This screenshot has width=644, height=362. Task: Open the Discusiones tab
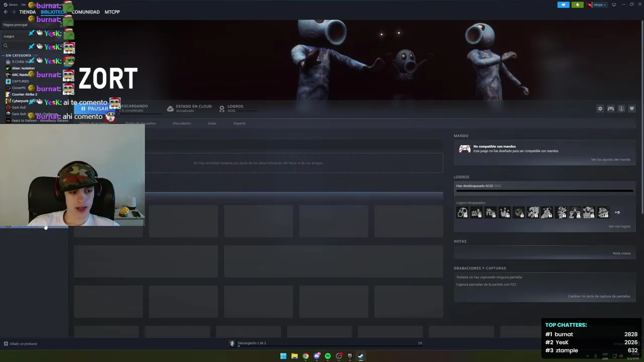coord(182,123)
